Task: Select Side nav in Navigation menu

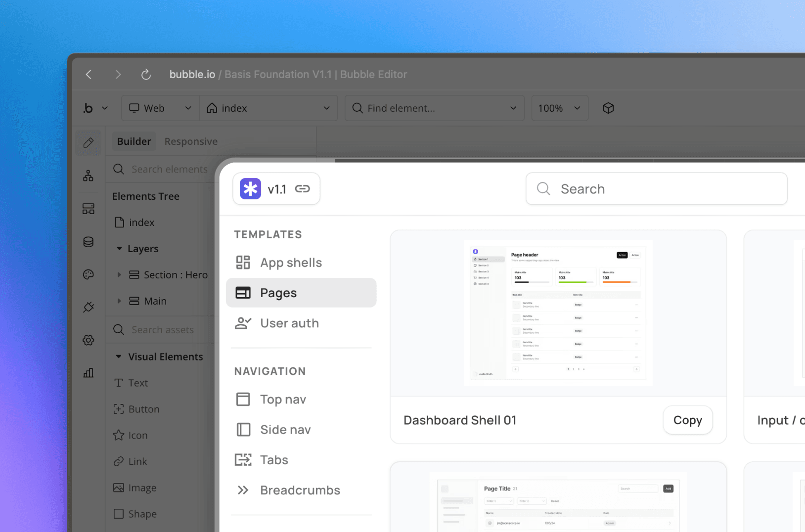Action: 285,430
